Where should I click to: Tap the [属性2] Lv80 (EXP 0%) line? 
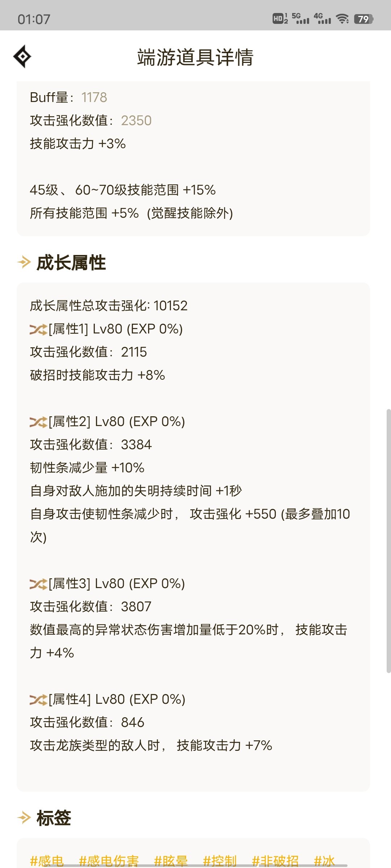click(108, 422)
